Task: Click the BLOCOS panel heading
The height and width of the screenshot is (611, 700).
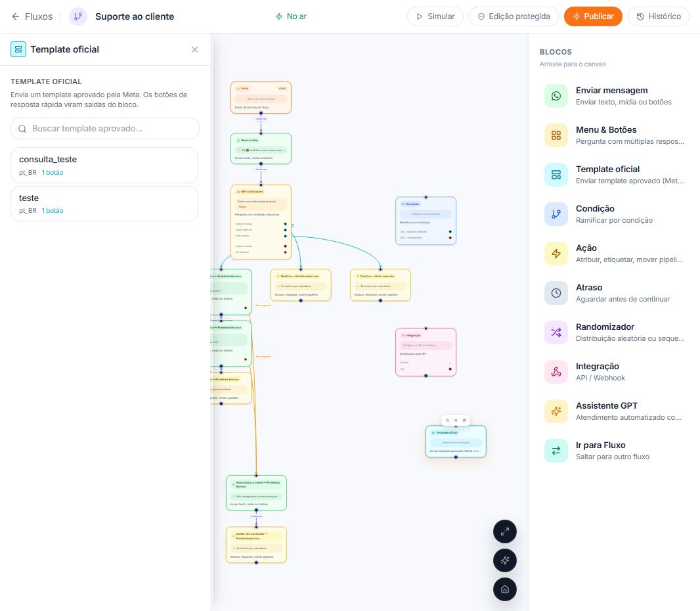Action: click(x=556, y=52)
